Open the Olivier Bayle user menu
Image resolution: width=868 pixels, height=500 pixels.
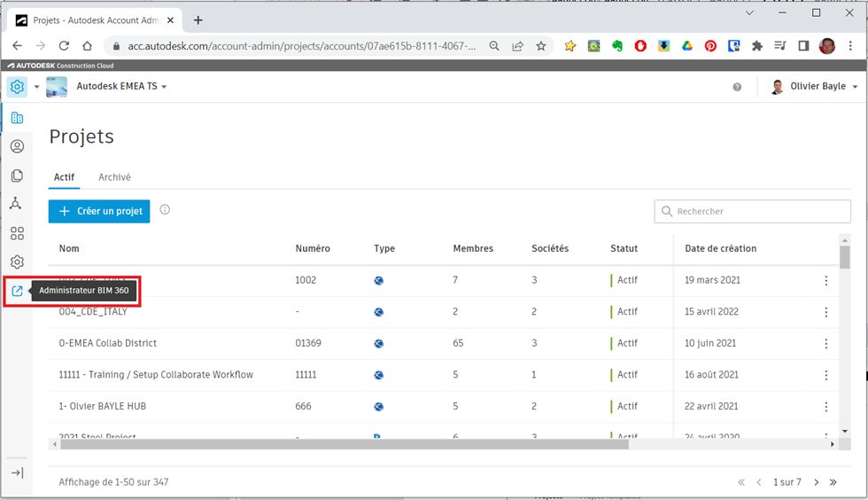coord(815,87)
